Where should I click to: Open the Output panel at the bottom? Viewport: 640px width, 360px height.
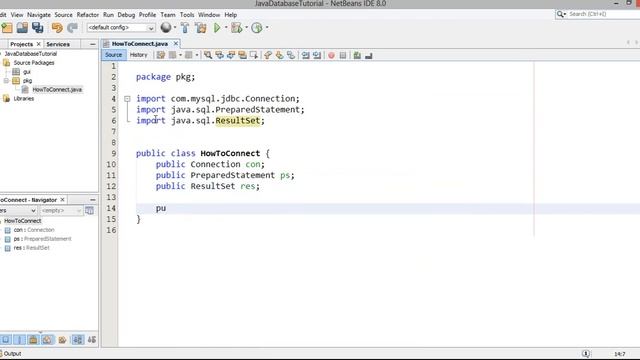[x=12, y=354]
